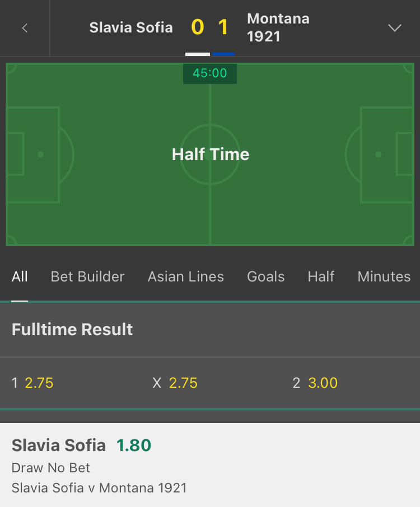Tap the 45:00 match clock
The width and height of the screenshot is (420, 507).
coord(210,73)
